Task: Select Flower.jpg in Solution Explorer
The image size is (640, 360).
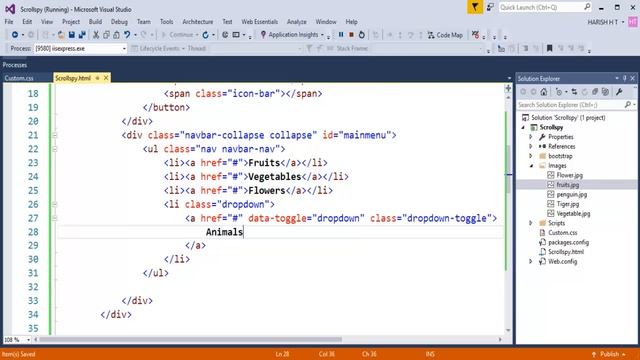Action: tap(569, 175)
